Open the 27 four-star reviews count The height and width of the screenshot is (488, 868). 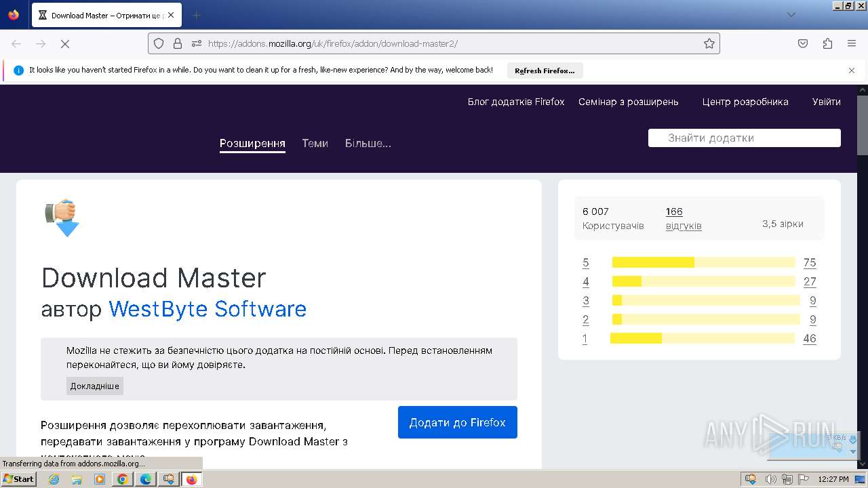(x=810, y=282)
